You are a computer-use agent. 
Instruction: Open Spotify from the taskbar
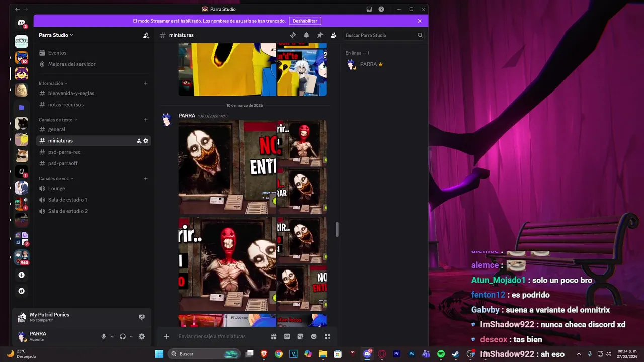pos(441,354)
